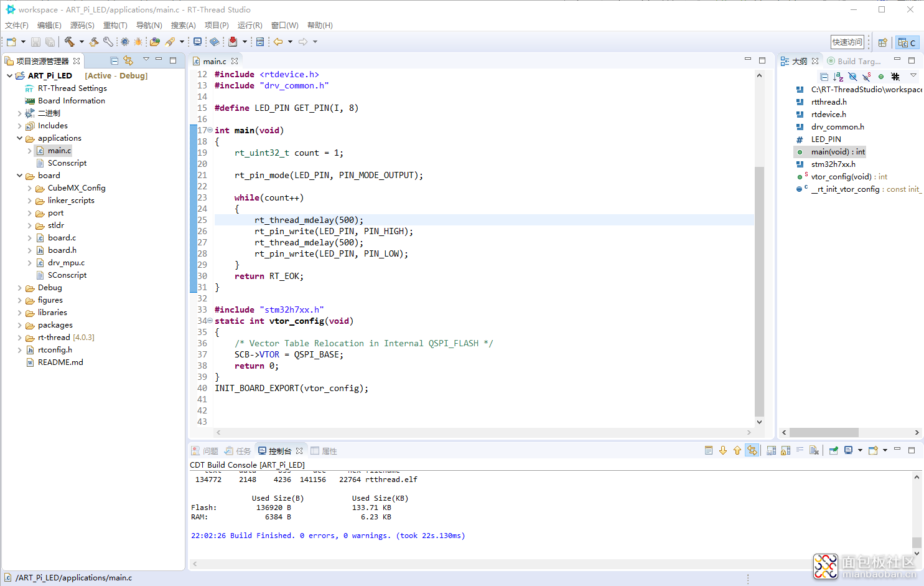This screenshot has height=586, width=924.
Task: Collapse all items in outline panel
Action: tap(824, 77)
